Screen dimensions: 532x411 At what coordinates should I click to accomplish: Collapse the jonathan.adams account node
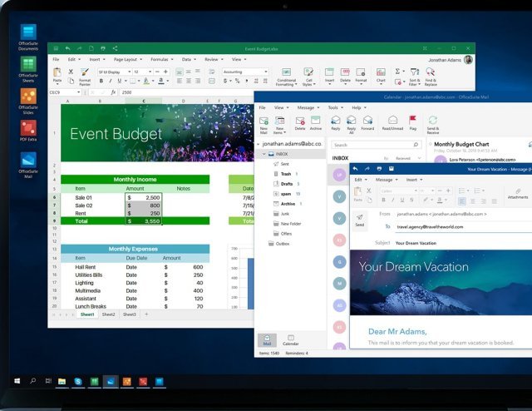point(259,144)
